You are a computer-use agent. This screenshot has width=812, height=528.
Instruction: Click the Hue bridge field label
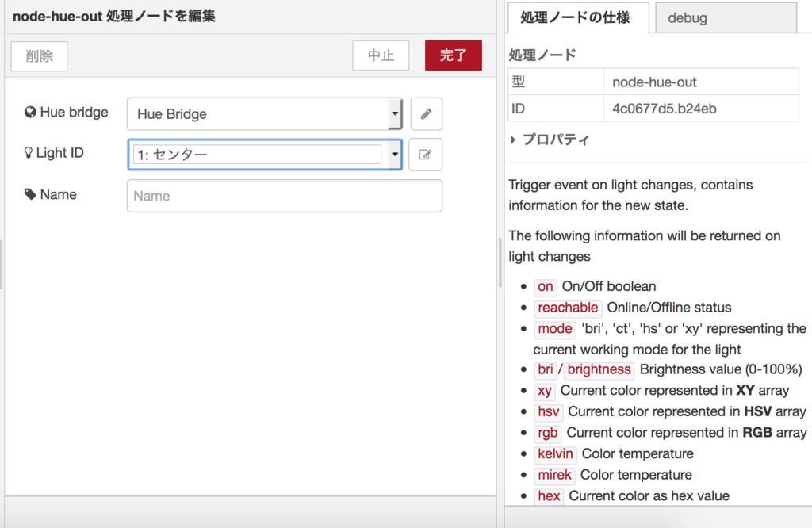pos(74,112)
